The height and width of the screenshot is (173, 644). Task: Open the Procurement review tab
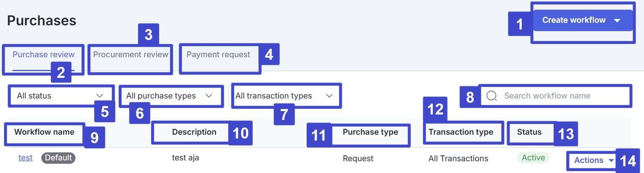pos(131,55)
